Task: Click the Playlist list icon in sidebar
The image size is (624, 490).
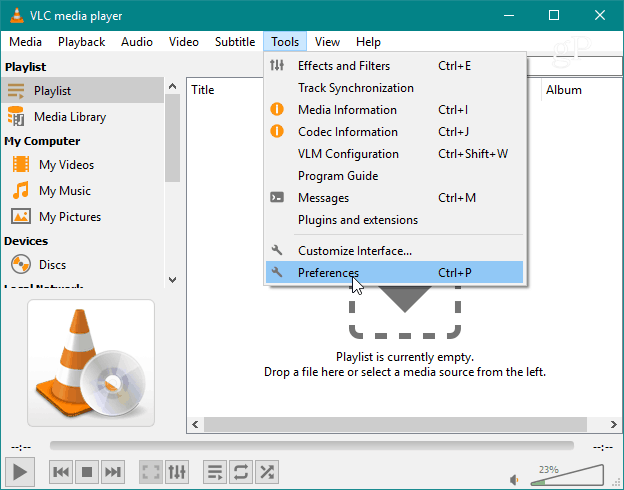Action: [x=16, y=91]
